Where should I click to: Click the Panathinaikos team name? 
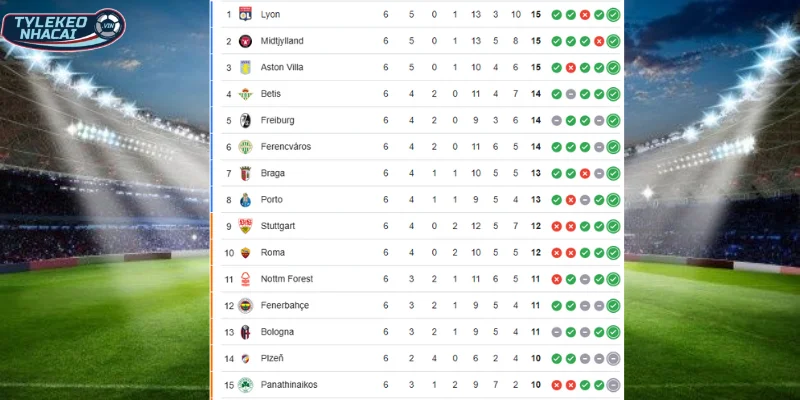290,384
